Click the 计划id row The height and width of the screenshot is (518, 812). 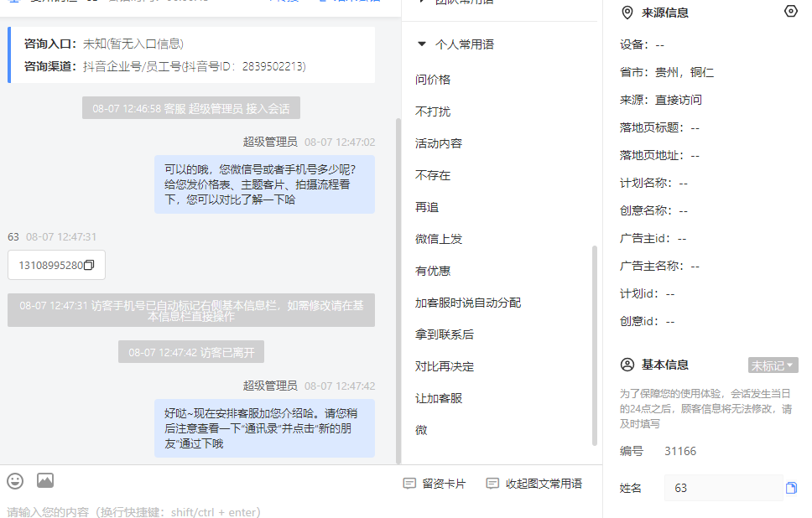[x=648, y=294]
